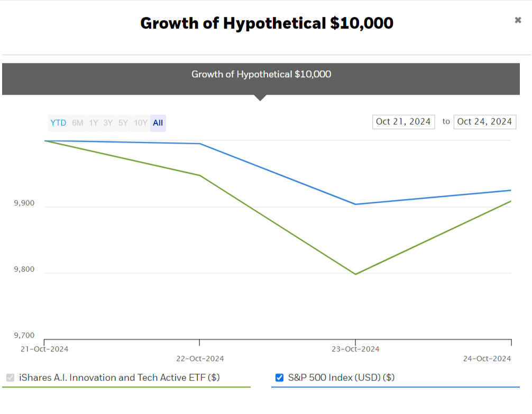
Task: Click the green line's low point at 23-Oct-2024
Action: tap(355, 274)
